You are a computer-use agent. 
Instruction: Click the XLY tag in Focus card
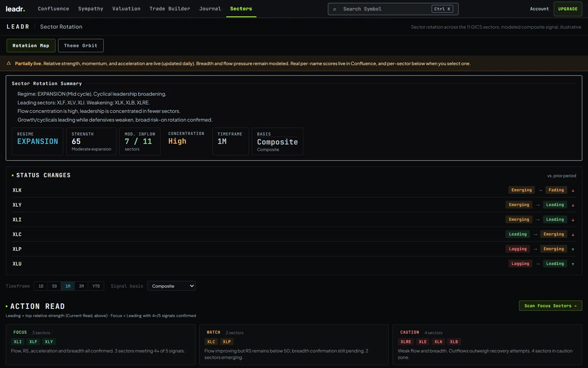pos(49,342)
